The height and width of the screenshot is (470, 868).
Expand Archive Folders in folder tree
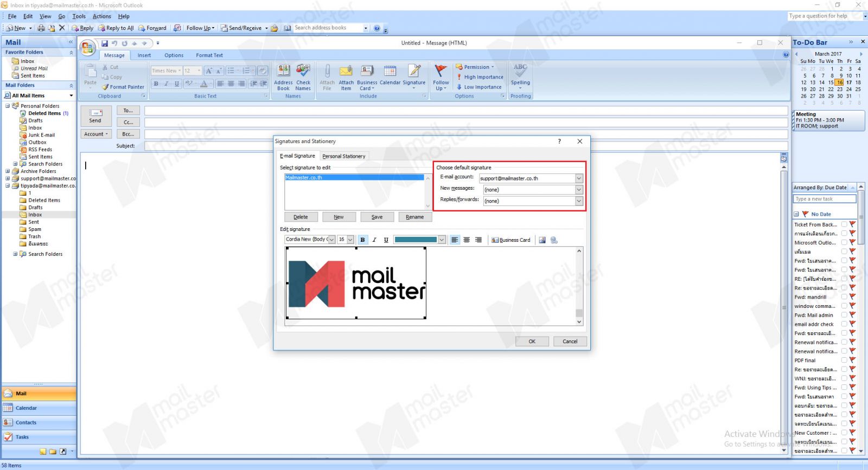(8, 171)
